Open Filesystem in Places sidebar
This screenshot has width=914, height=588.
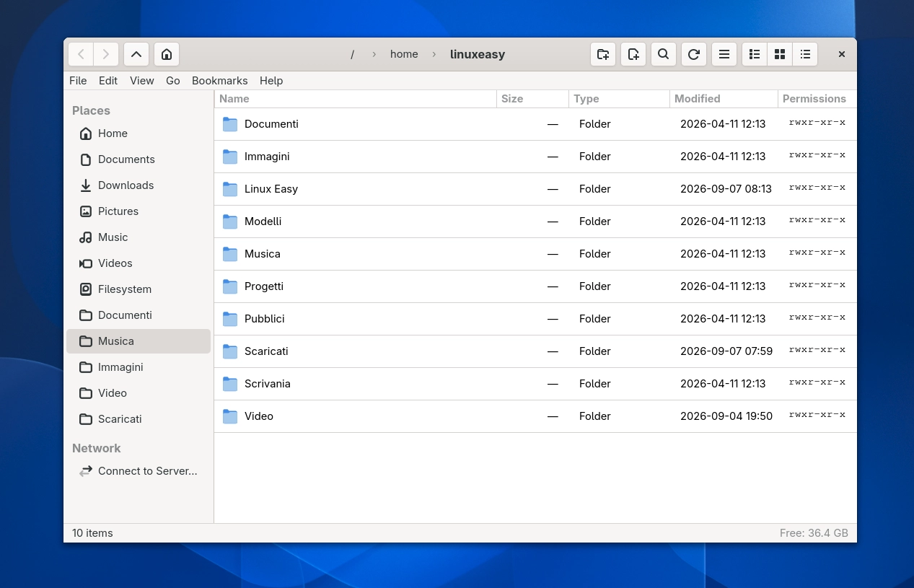tap(139, 289)
